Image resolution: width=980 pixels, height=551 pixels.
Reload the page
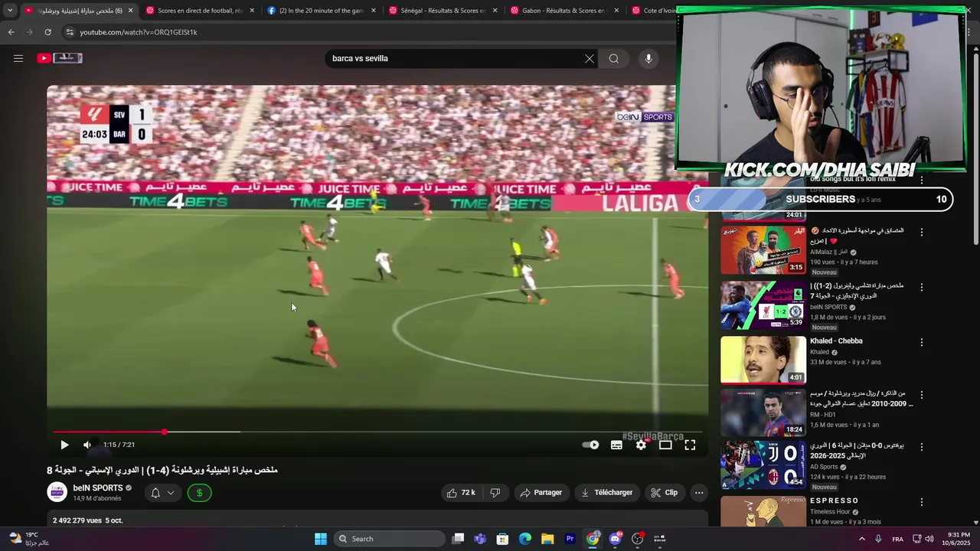[47, 32]
